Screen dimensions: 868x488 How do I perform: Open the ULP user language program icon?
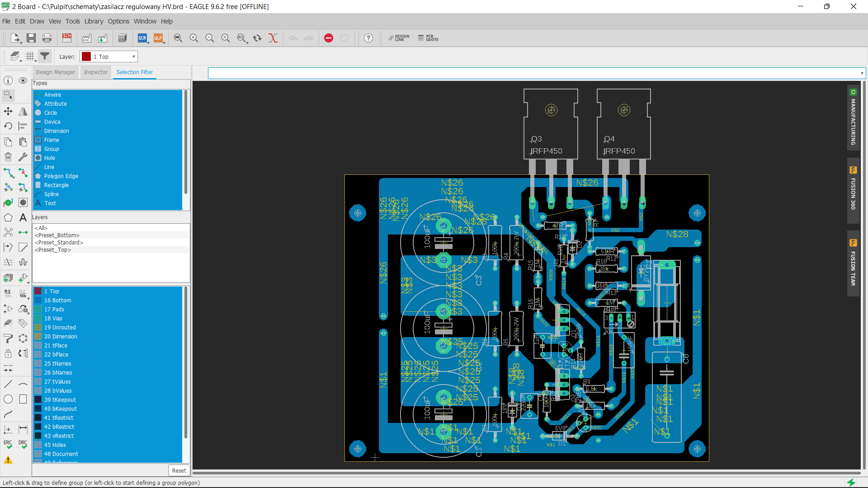pos(158,38)
